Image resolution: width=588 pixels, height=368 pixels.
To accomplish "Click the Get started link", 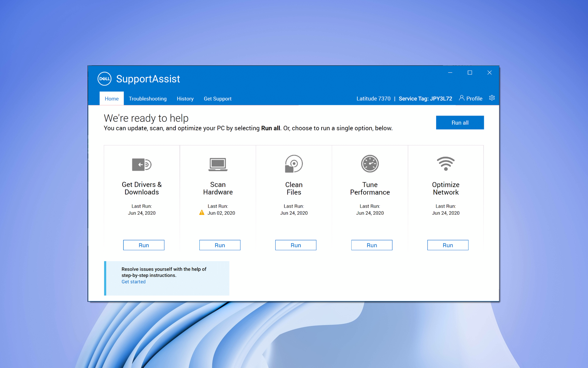I will (134, 282).
